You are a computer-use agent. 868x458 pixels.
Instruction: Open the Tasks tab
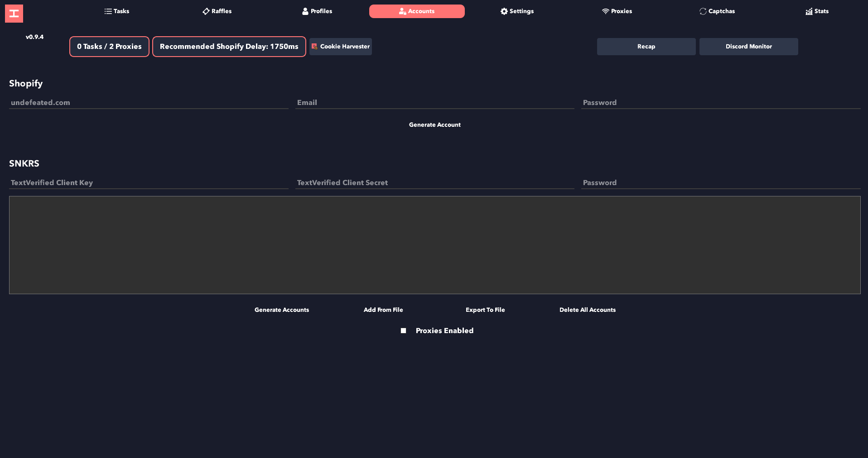pyautogui.click(x=117, y=11)
